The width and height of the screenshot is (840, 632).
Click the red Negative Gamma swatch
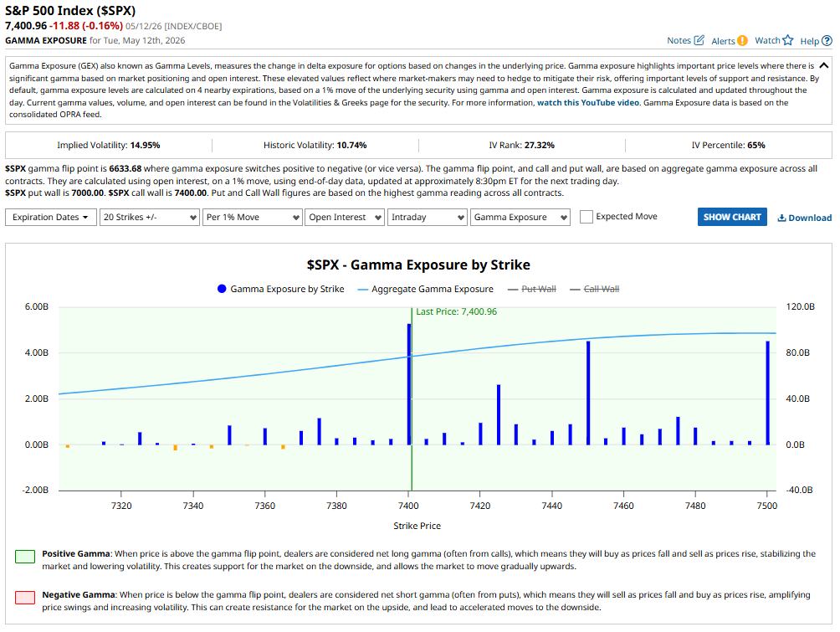(25, 597)
